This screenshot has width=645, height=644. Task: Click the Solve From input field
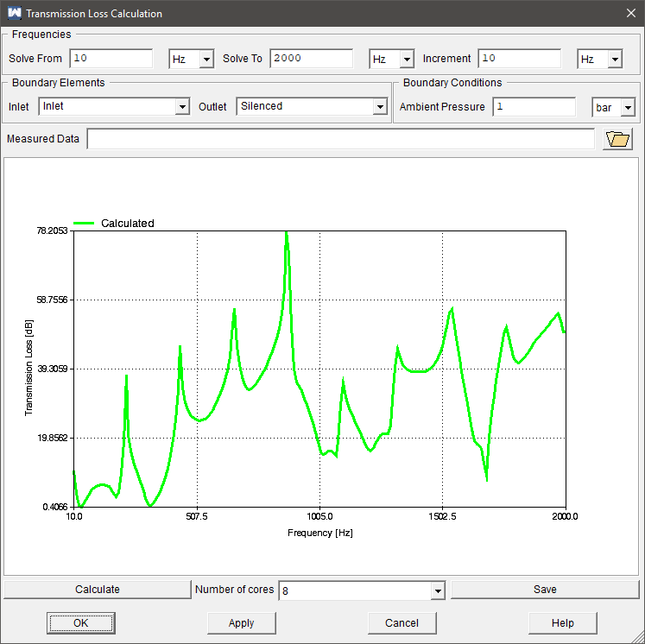click(x=111, y=59)
